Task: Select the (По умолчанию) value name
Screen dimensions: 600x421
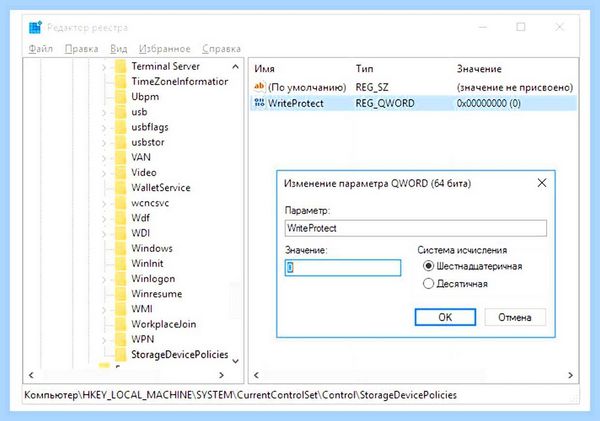Action: coord(307,88)
